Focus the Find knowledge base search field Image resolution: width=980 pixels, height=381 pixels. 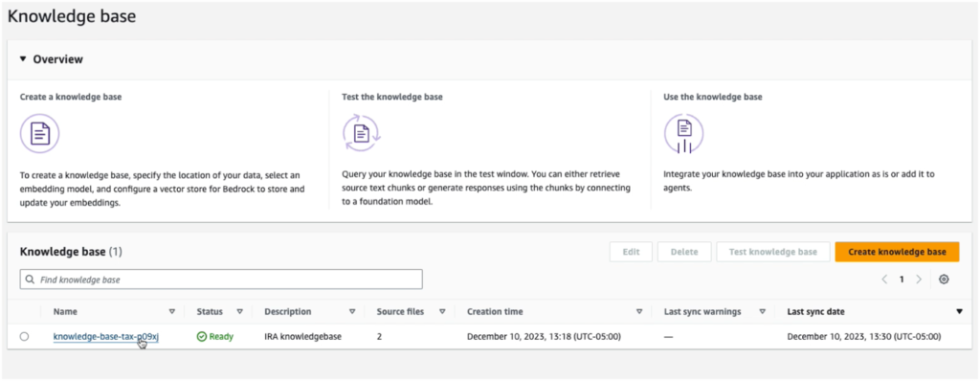pyautogui.click(x=221, y=280)
